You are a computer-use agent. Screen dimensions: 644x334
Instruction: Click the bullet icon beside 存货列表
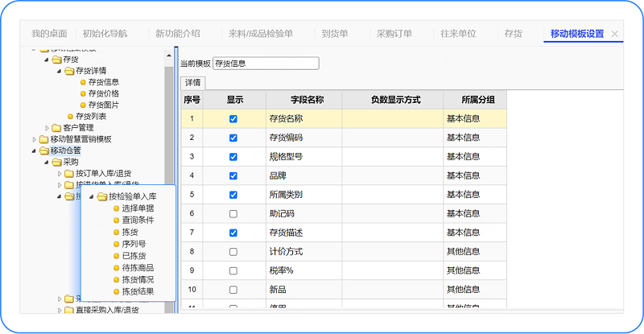pos(70,117)
